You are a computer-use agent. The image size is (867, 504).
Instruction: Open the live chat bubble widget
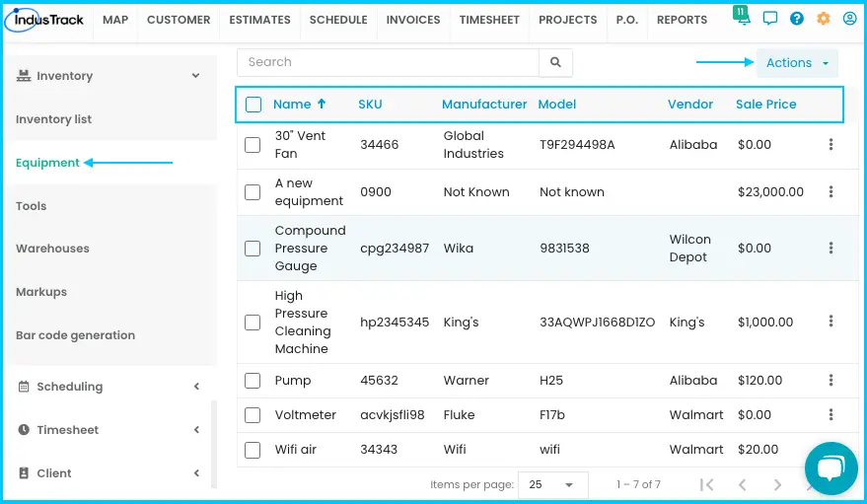click(831, 468)
